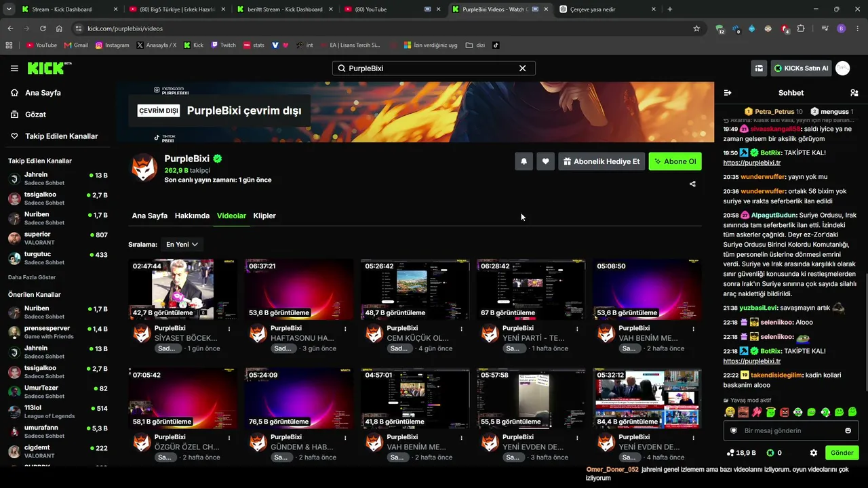Open the emoji picker in the message box

click(848, 430)
